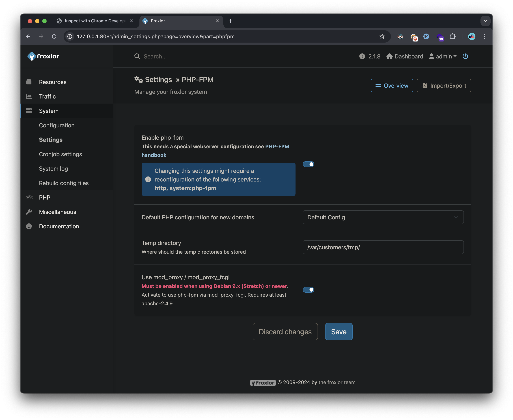Toggle the mod_proxy_fcgi switch
The width and height of the screenshot is (513, 420).
click(x=308, y=290)
